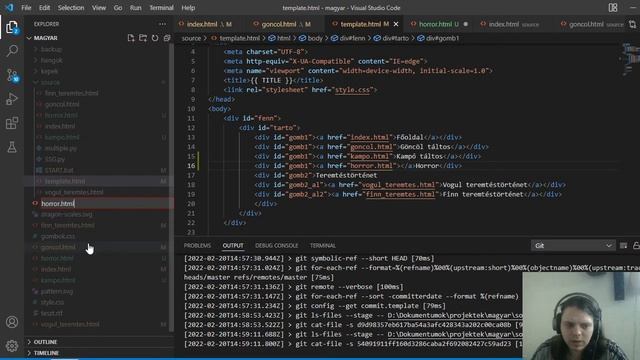The image size is (640, 360).
Task: Open the File menu
Action: (26, 8)
